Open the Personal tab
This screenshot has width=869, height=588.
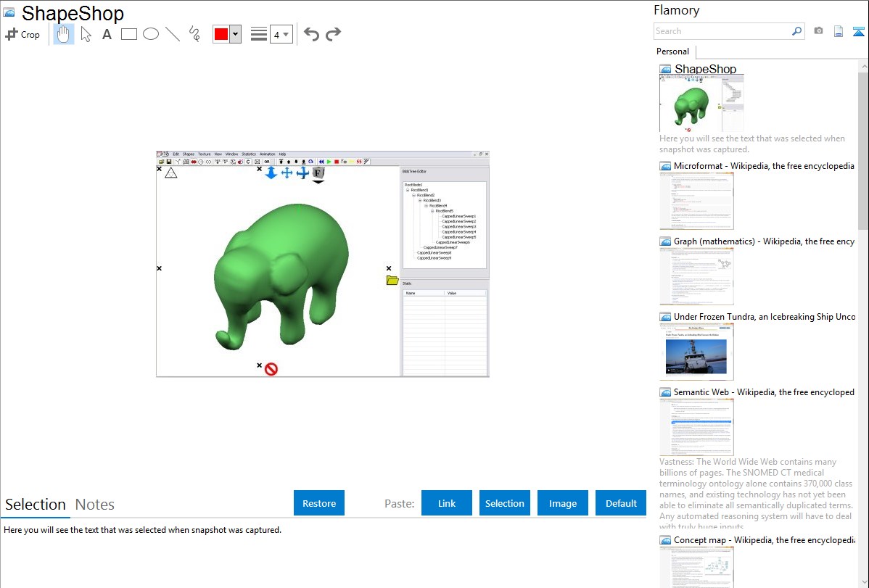[673, 51]
